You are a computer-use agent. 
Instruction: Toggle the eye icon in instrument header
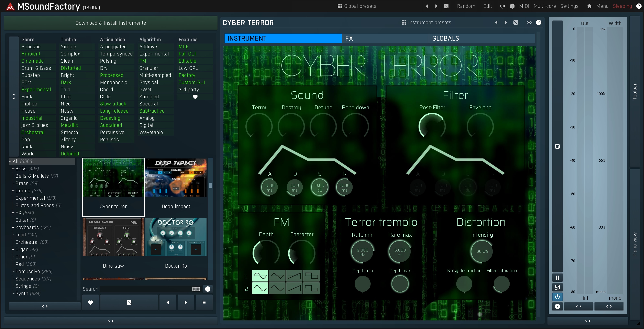coord(529,22)
